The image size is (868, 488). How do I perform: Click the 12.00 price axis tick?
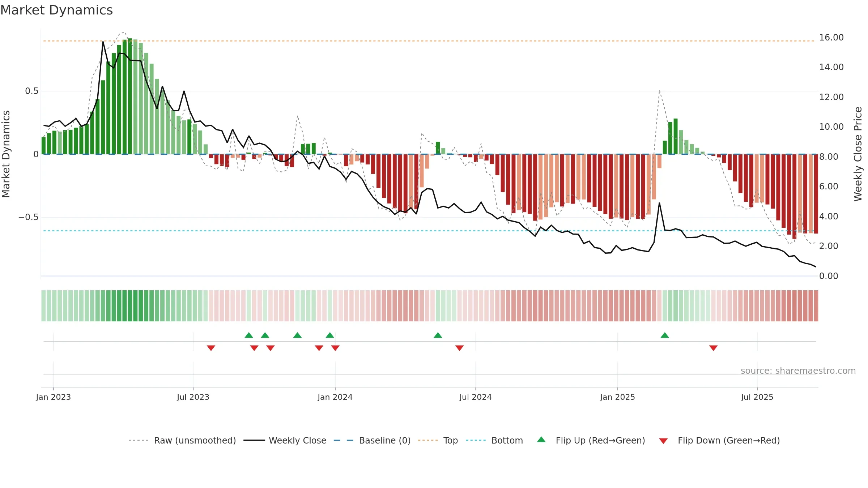point(831,97)
